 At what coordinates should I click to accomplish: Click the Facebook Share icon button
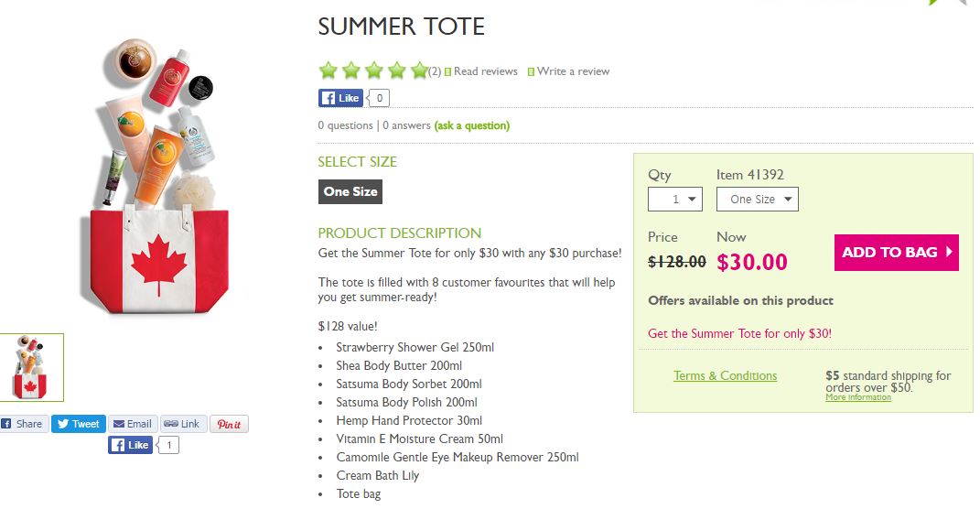click(22, 424)
